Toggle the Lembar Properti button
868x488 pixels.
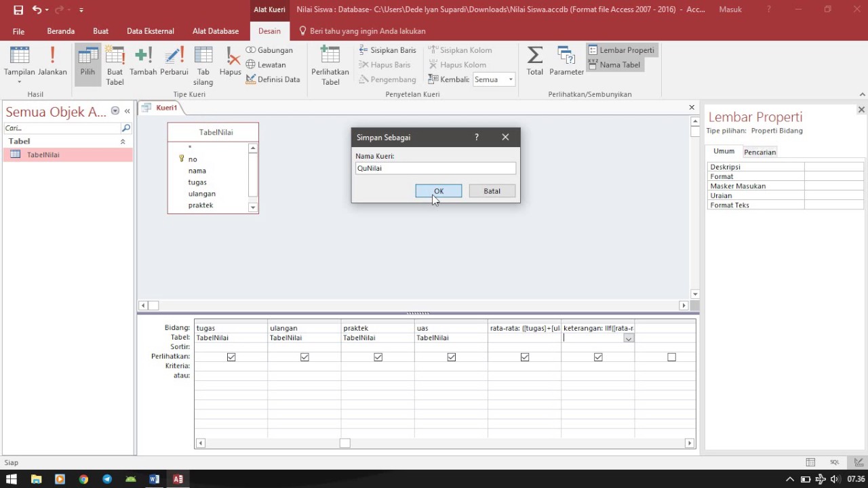(x=621, y=50)
